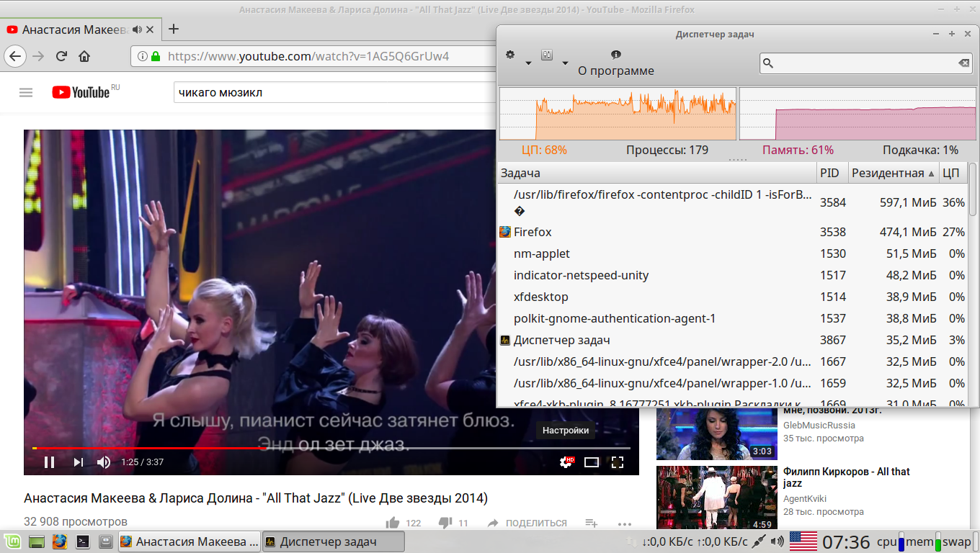Sort by "Резидентная" memory column
The image size is (980, 553).
click(x=894, y=173)
